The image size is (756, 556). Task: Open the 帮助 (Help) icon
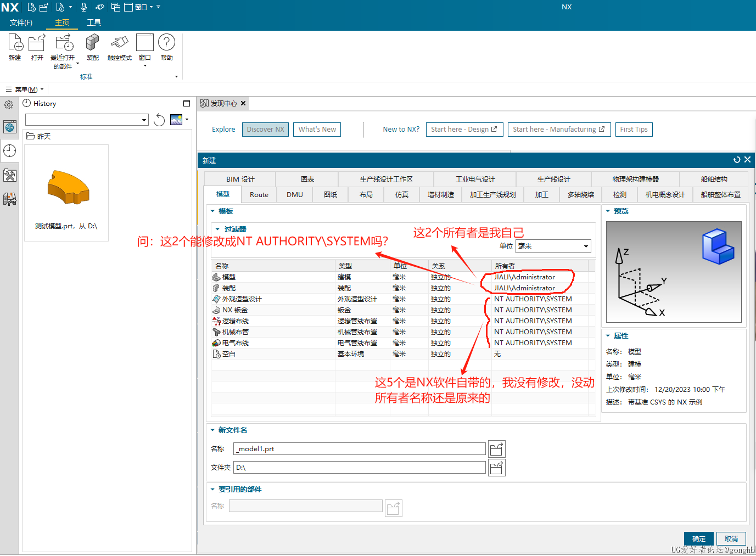pyautogui.click(x=166, y=42)
